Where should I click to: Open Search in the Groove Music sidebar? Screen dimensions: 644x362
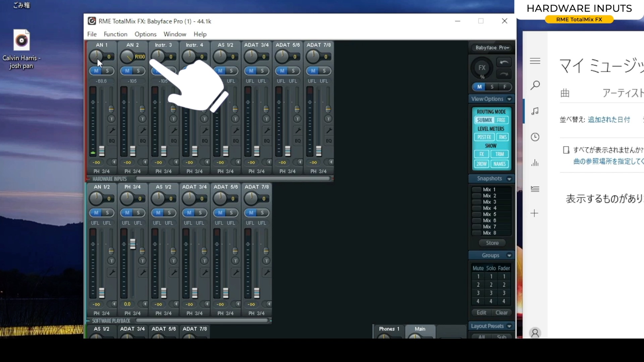[x=535, y=85]
